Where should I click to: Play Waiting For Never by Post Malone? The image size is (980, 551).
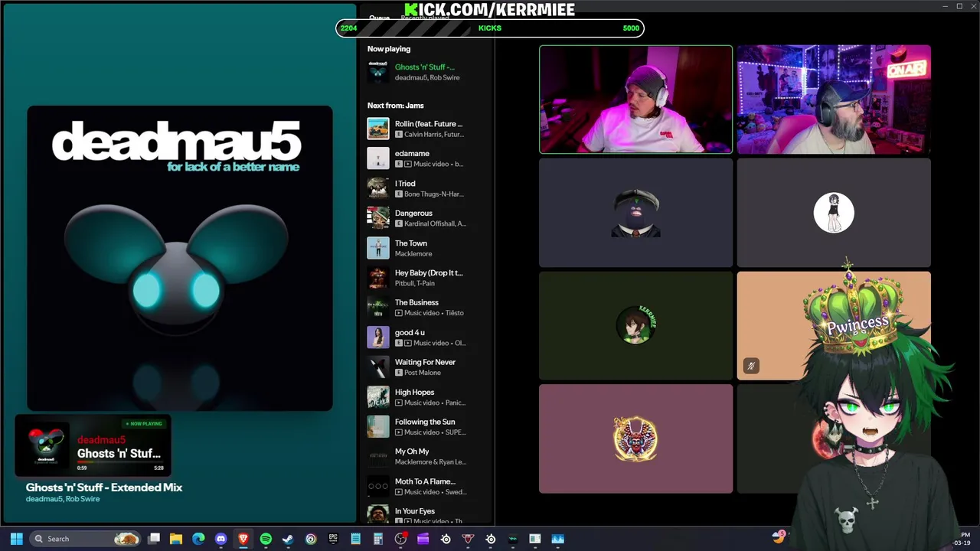[426, 367]
